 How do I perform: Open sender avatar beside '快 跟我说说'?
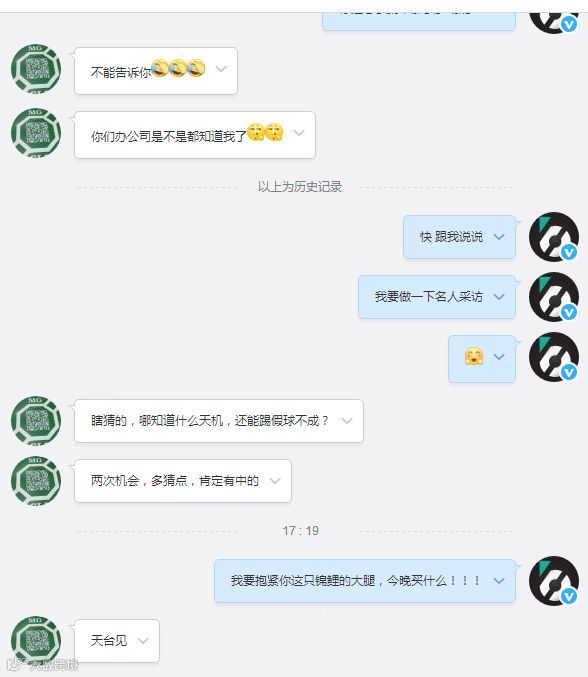click(x=554, y=237)
